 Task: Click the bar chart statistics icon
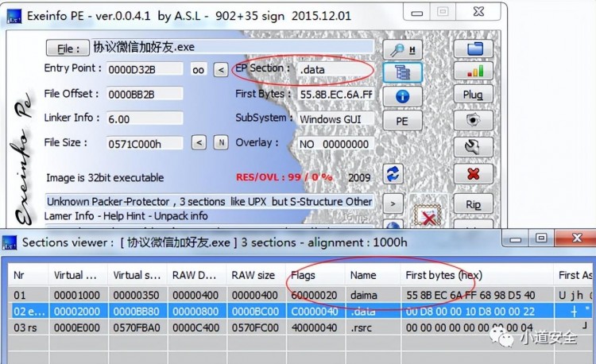click(474, 72)
